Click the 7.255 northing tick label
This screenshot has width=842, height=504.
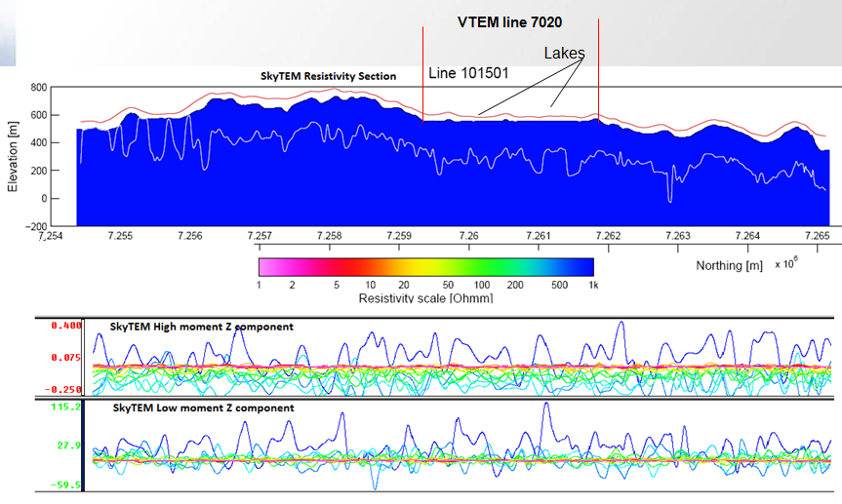120,236
